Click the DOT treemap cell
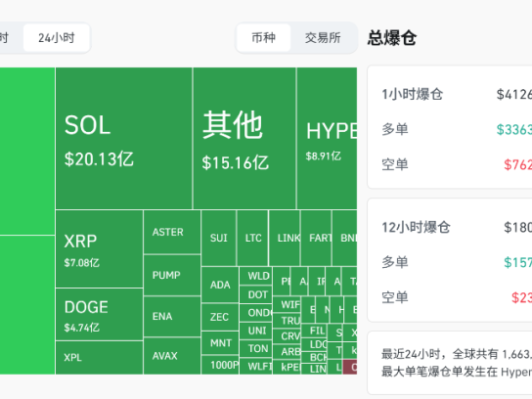 [256, 294]
